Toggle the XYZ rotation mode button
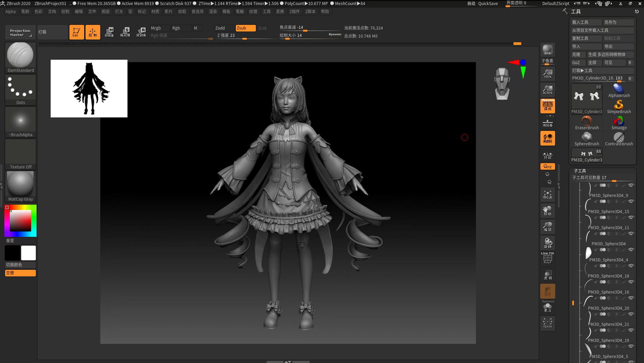The width and height of the screenshot is (644, 363). point(547,166)
